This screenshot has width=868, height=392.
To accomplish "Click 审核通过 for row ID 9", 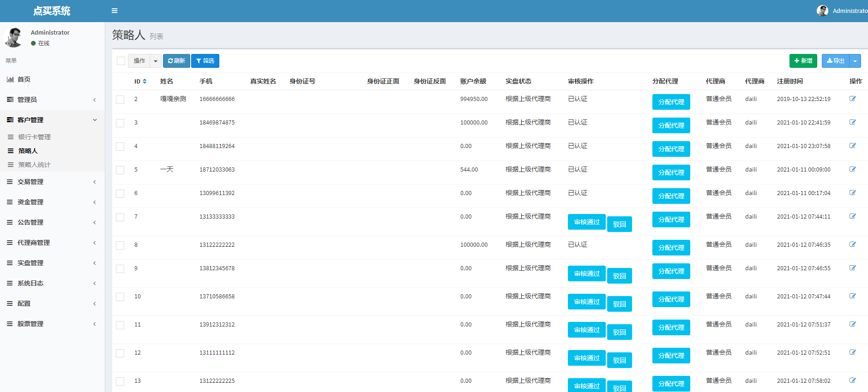I will pos(586,273).
